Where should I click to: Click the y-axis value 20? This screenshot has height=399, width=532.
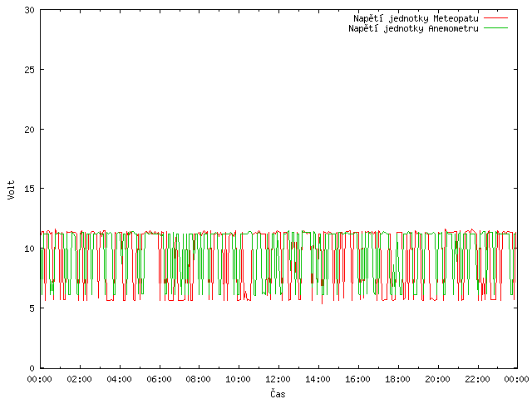[30, 130]
